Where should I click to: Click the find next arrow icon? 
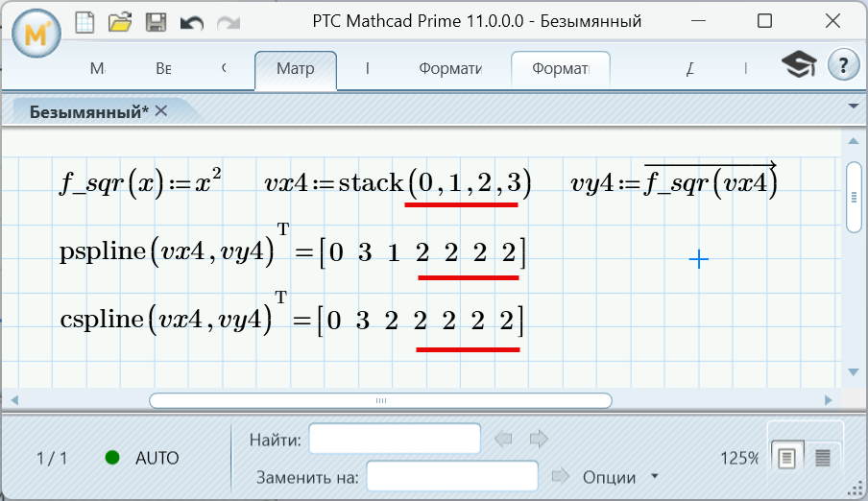tap(539, 440)
